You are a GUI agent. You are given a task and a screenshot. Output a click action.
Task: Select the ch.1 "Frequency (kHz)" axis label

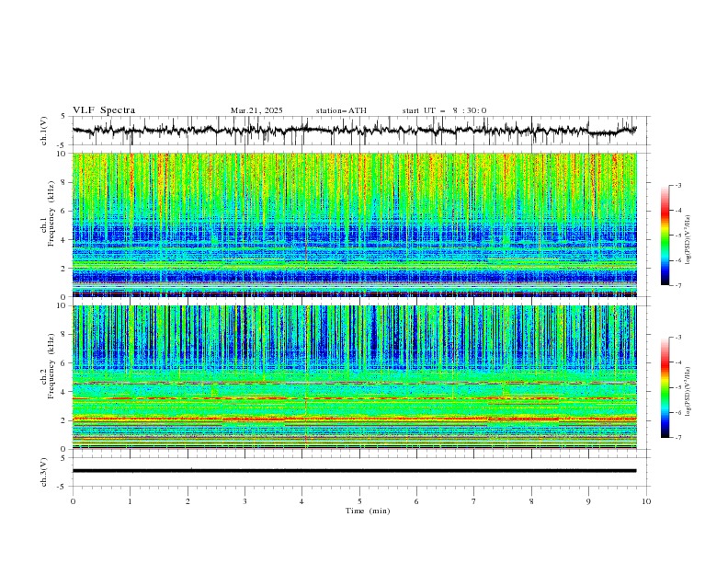tap(51, 213)
